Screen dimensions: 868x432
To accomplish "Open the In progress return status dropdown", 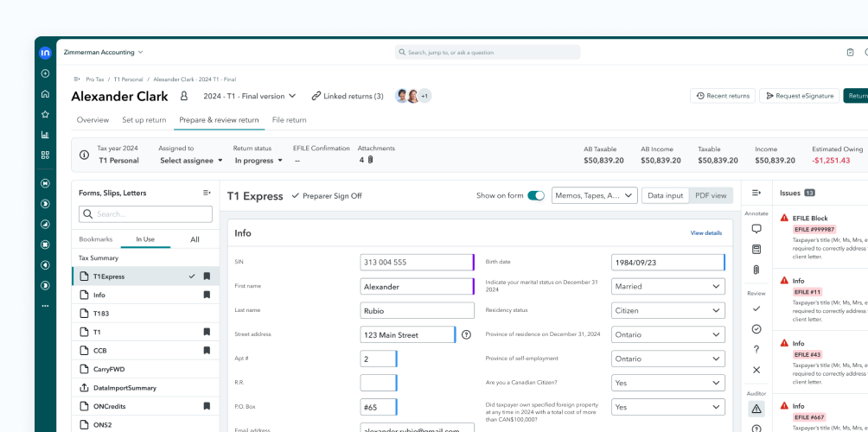I will [x=258, y=161].
